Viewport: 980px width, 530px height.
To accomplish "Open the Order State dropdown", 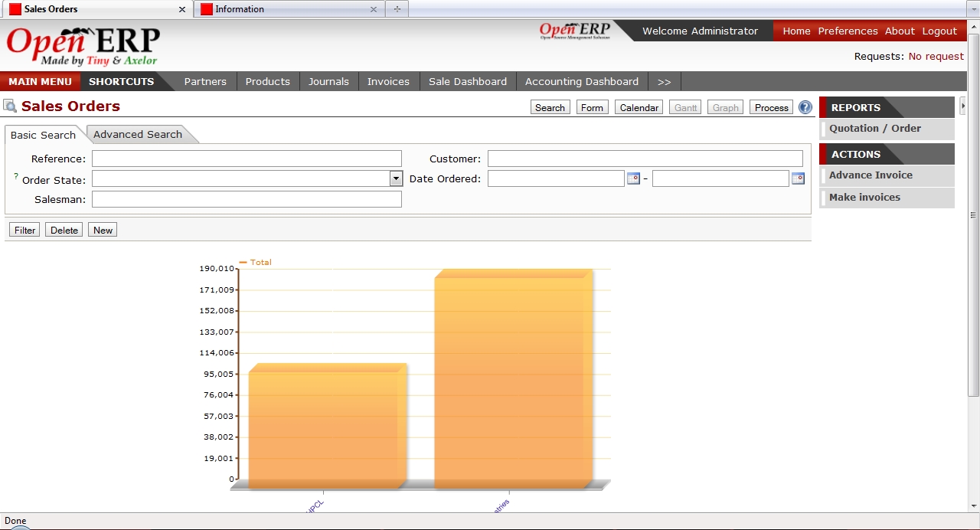I will (x=396, y=178).
